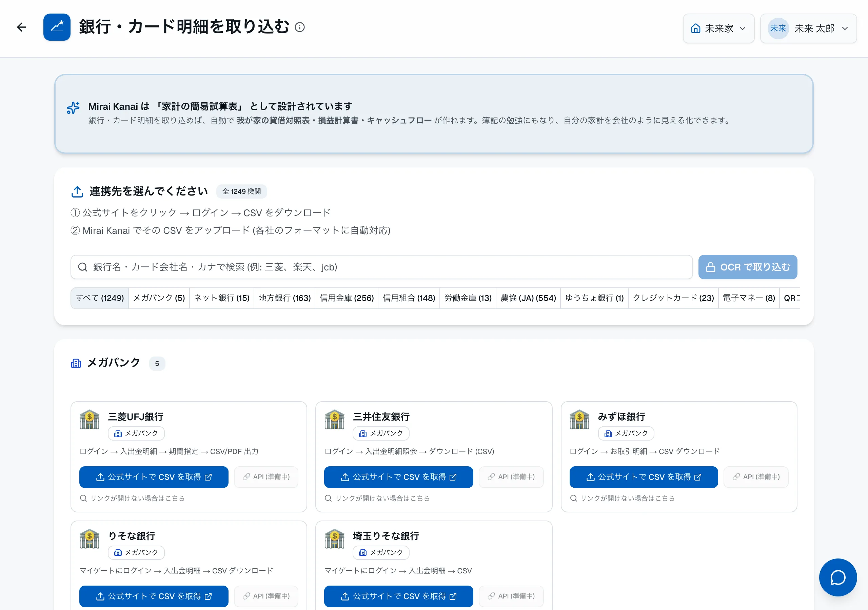The width and height of the screenshot is (868, 610).
Task: Click the みずほ銀行 bank building icon
Action: (579, 420)
